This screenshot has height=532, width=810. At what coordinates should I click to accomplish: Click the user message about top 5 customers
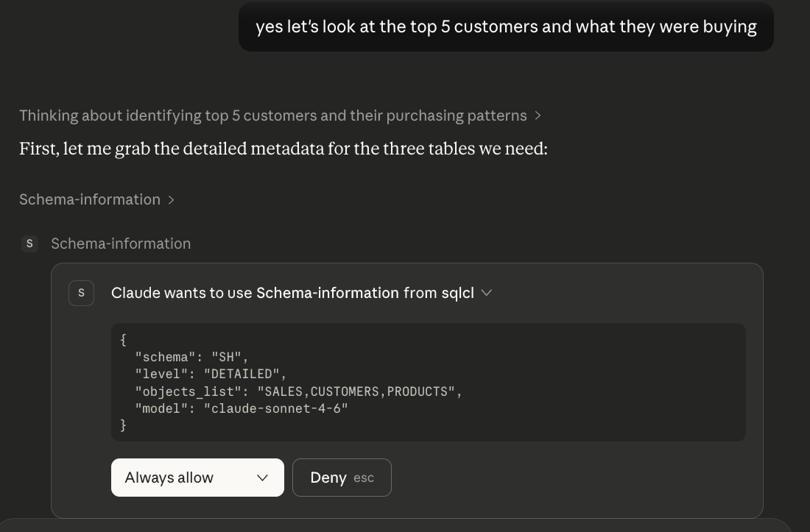point(506,27)
